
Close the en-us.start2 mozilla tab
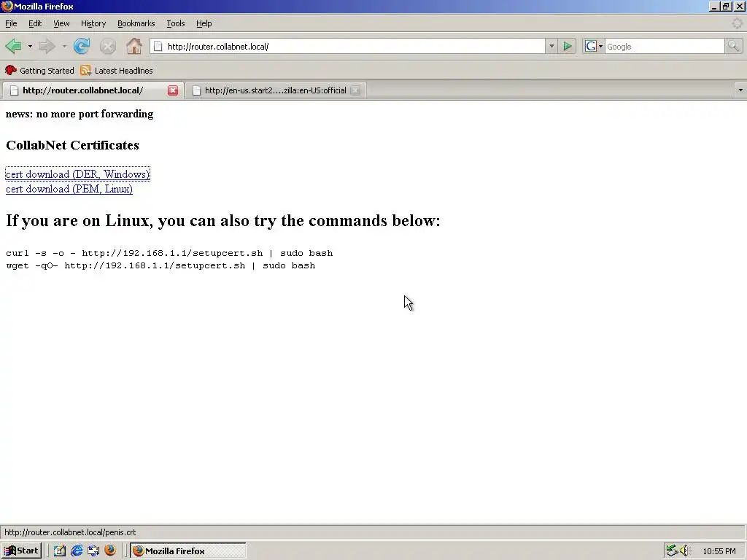355,90
